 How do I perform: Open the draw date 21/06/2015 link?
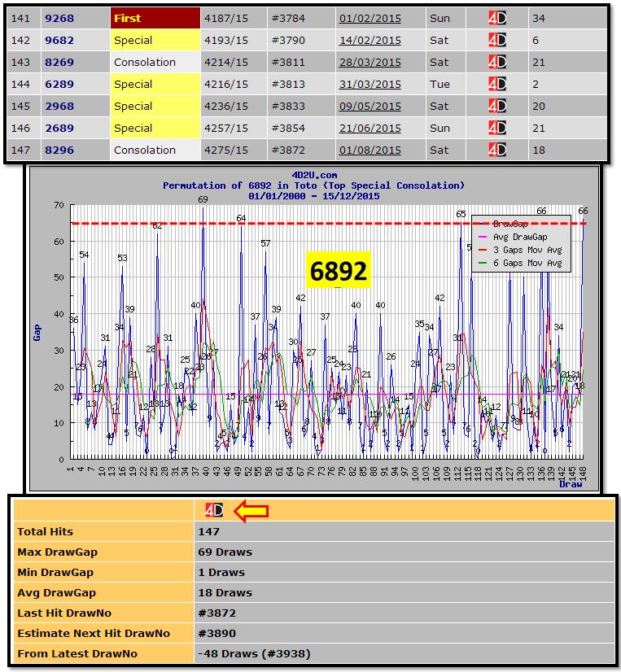[x=370, y=129]
